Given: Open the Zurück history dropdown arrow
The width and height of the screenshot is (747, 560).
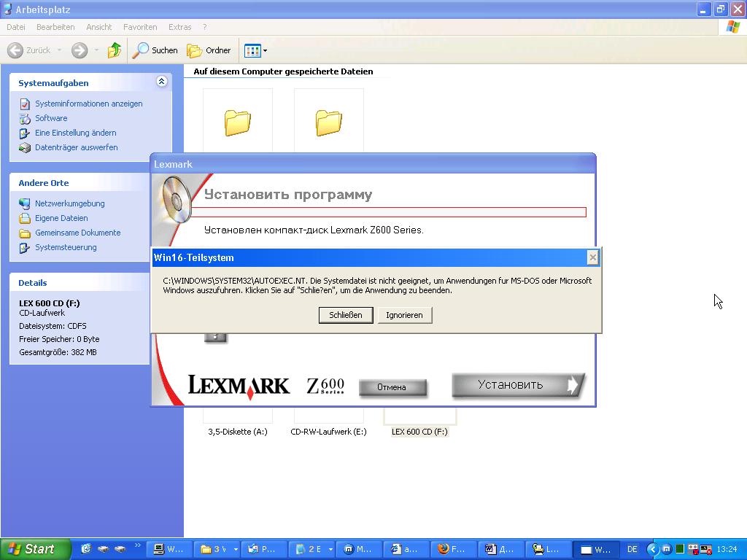Looking at the screenshot, I should tap(59, 50).
